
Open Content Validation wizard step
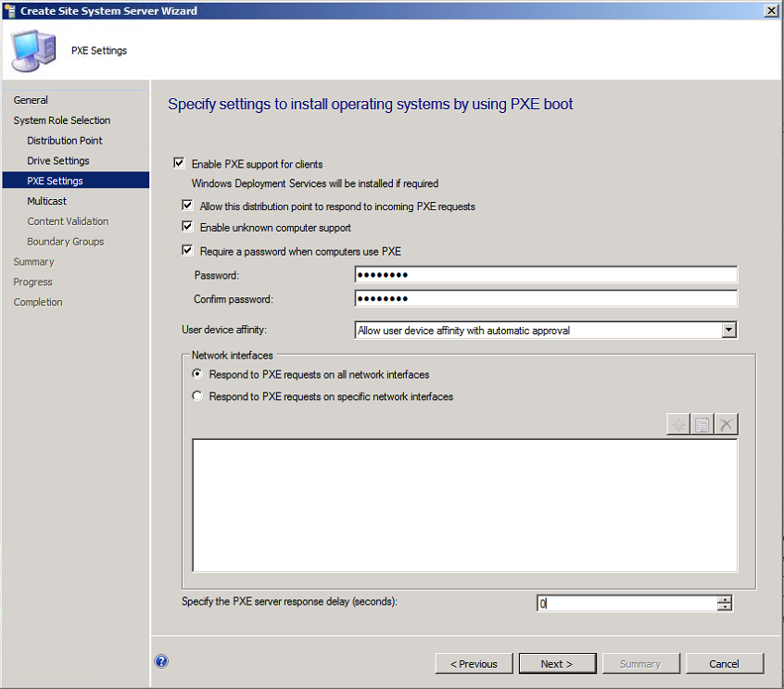68,221
